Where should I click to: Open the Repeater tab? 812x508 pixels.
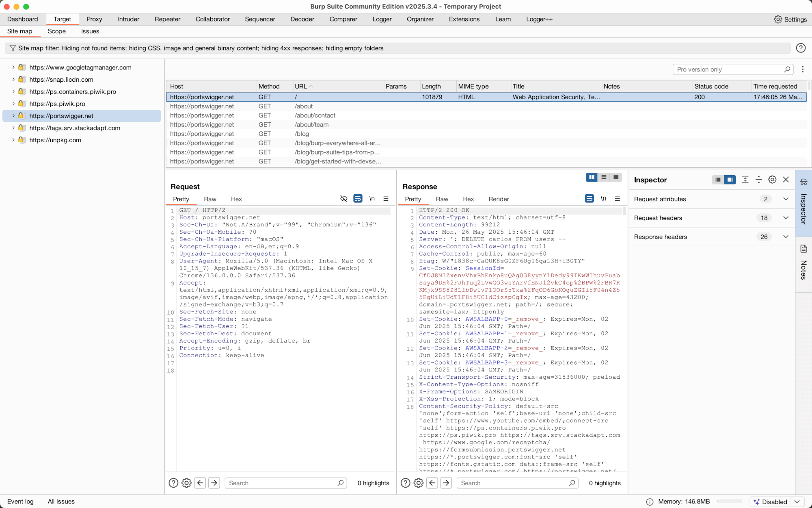pyautogui.click(x=167, y=19)
